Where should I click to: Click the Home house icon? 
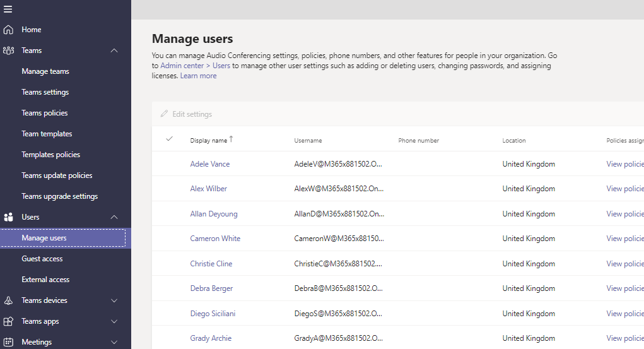(8, 30)
